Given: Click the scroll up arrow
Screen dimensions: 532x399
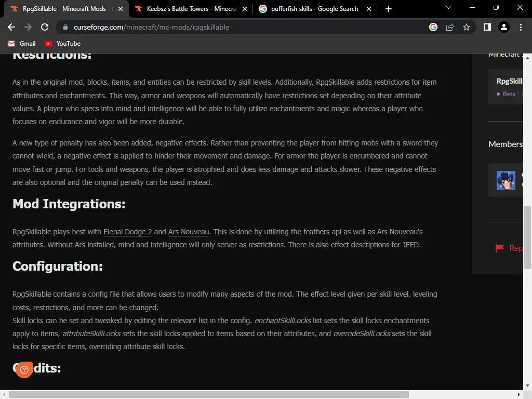Looking at the screenshot, I should click(x=527, y=58).
